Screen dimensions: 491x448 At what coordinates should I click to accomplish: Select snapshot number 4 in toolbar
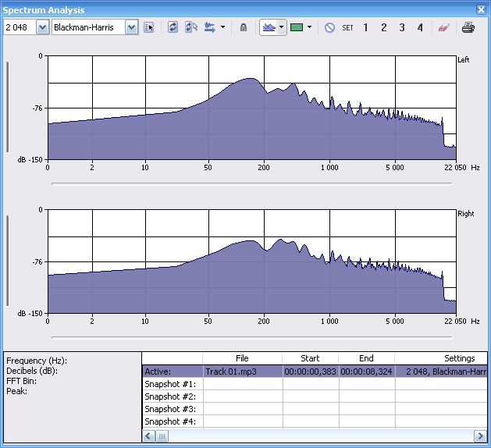coord(420,27)
